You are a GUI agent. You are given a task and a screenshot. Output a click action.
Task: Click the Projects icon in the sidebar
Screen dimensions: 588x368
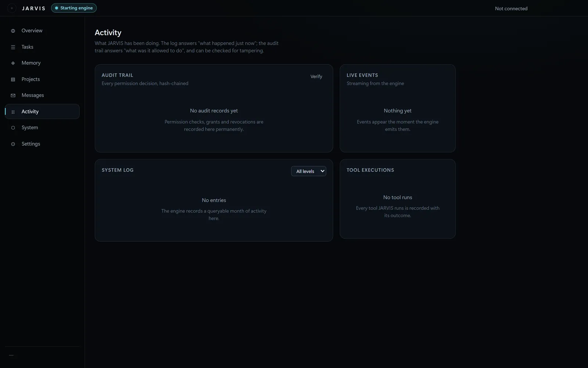(x=13, y=79)
